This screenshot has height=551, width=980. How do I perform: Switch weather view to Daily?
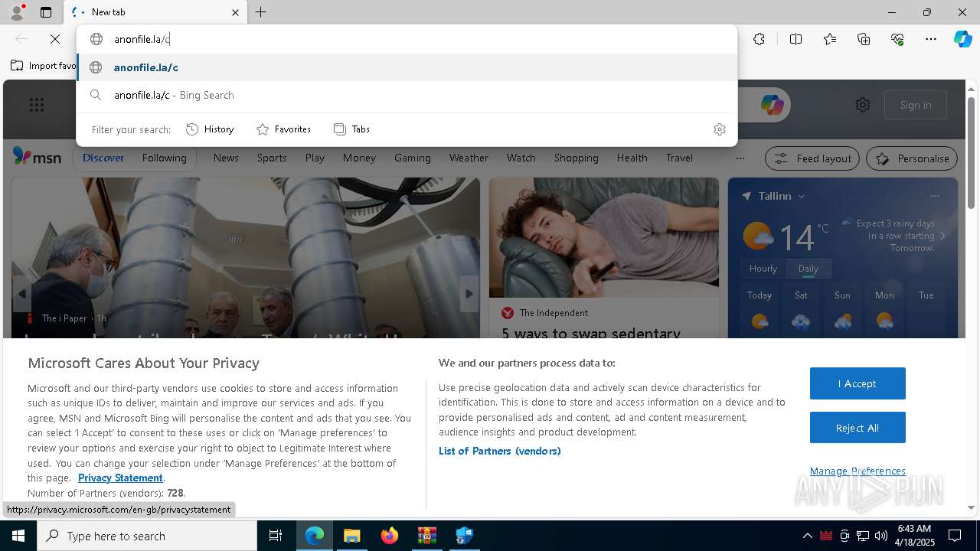click(808, 269)
